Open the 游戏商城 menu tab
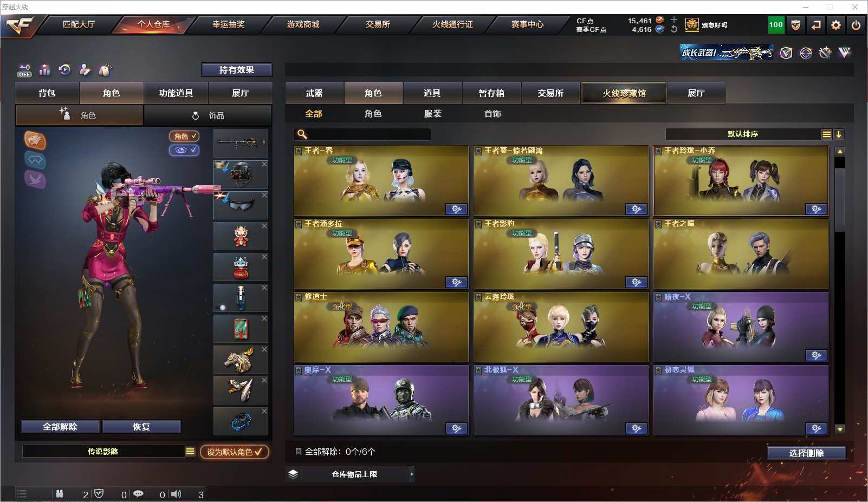 coord(303,24)
